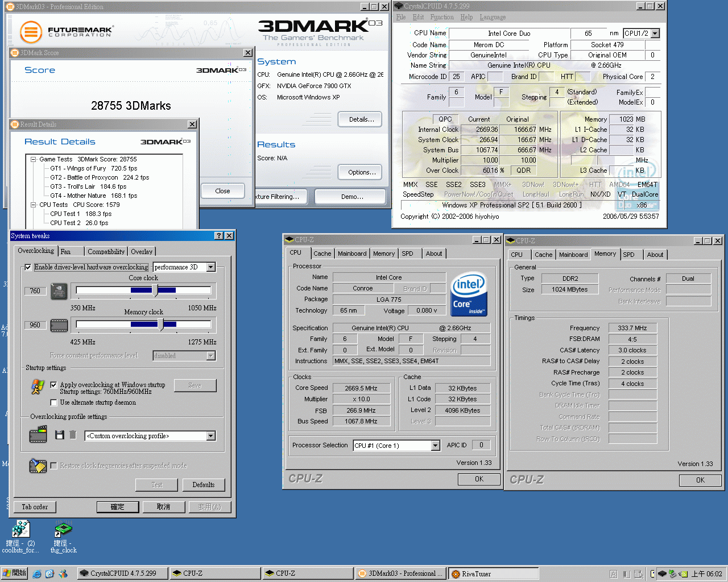728x582 pixels.
Task: Save overclocking profile with floppy disk icon
Action: click(x=59, y=435)
